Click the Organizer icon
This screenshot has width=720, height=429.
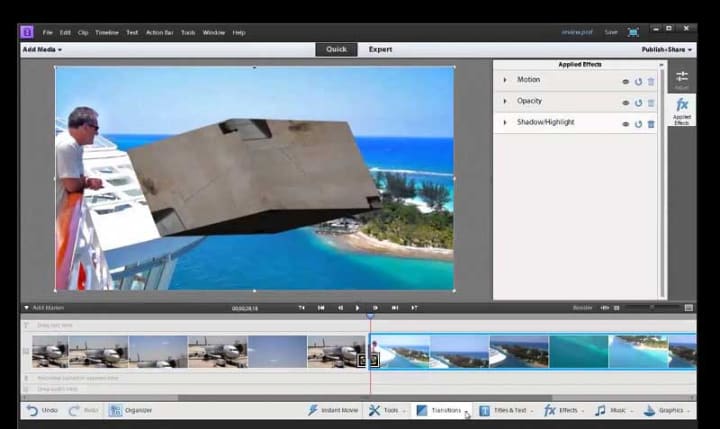click(x=117, y=410)
